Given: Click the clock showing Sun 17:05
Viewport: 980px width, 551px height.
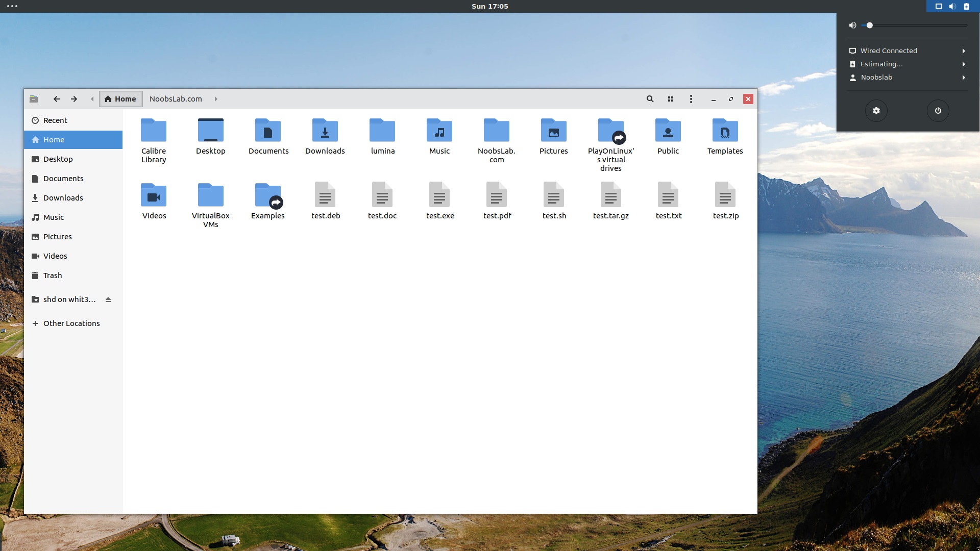Looking at the screenshot, I should tap(489, 7).
